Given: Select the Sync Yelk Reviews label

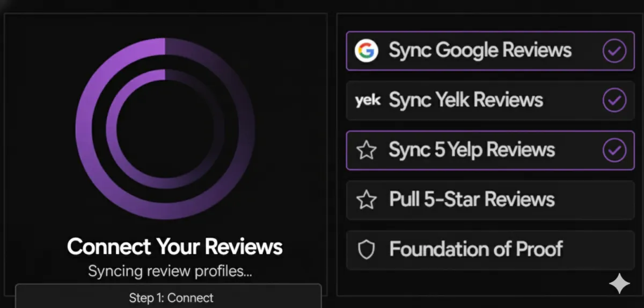Looking at the screenshot, I should pos(465,101).
